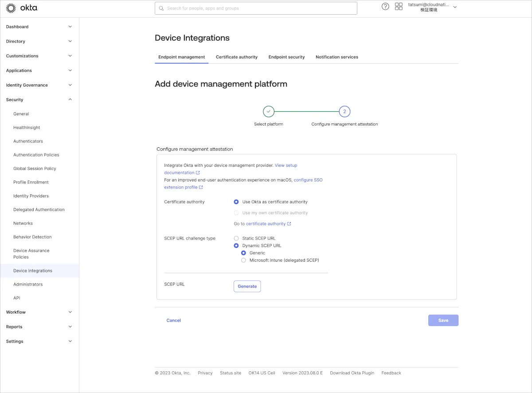Image resolution: width=532 pixels, height=393 pixels.
Task: Click external link icon after extension profile
Action: 201,188
